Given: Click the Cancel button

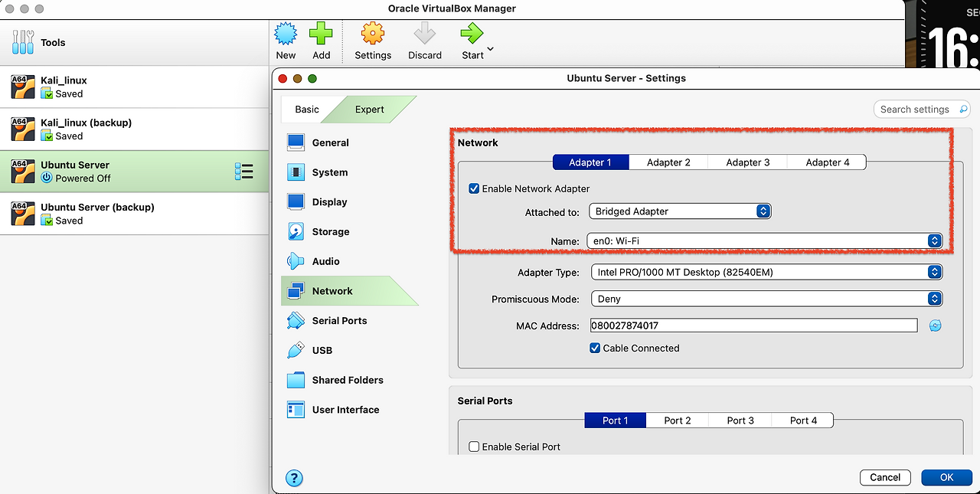Looking at the screenshot, I should [885, 477].
